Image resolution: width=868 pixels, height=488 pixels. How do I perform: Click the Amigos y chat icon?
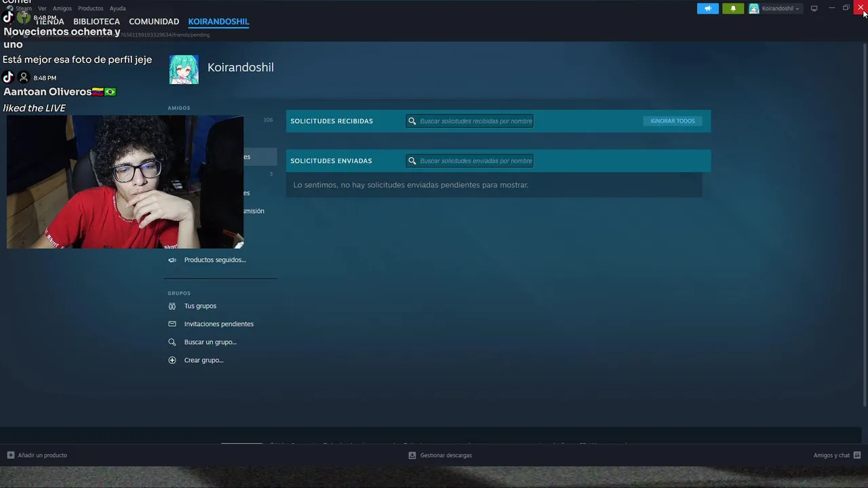click(x=857, y=455)
